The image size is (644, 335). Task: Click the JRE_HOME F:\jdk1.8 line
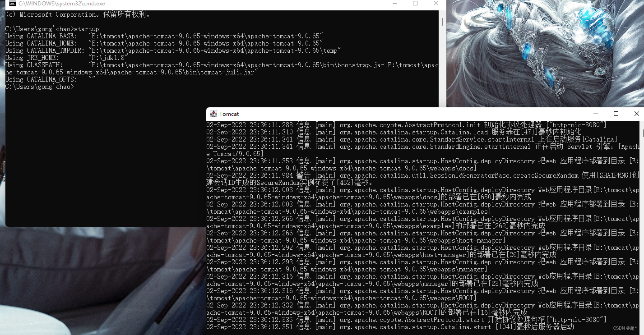click(x=66, y=58)
